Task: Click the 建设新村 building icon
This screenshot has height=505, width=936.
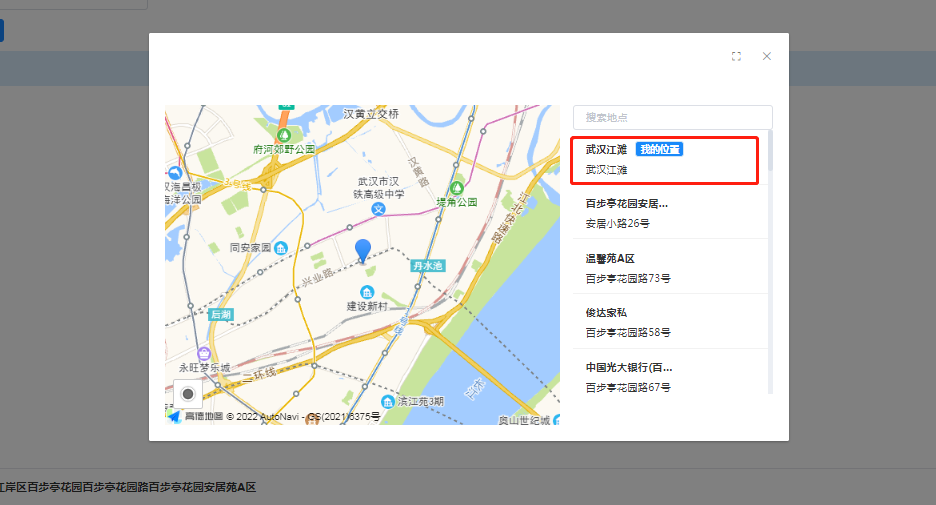Action: coord(367,291)
